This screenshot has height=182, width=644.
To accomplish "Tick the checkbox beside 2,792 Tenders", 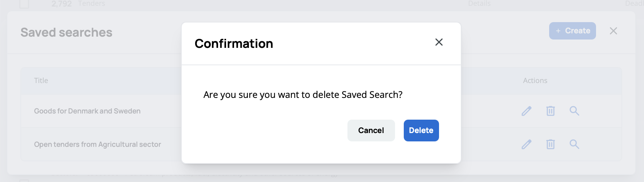I will pos(24,4).
